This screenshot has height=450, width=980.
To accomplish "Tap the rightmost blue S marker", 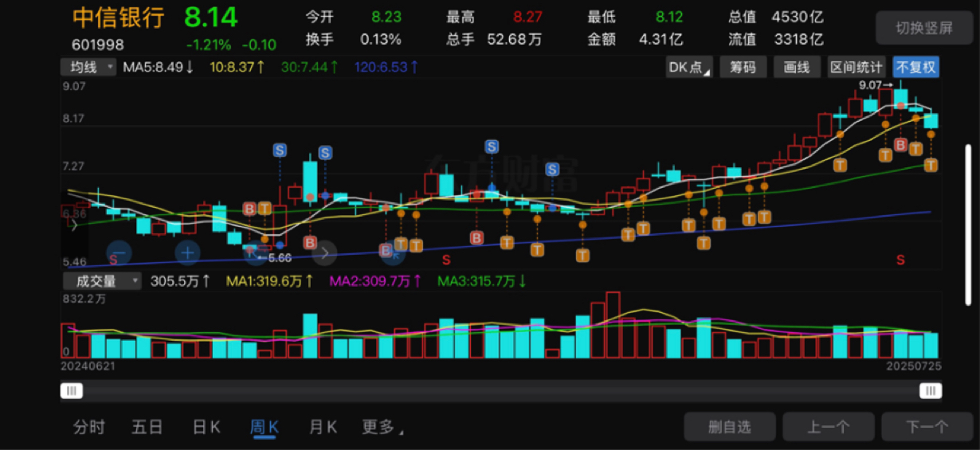I will click(552, 169).
